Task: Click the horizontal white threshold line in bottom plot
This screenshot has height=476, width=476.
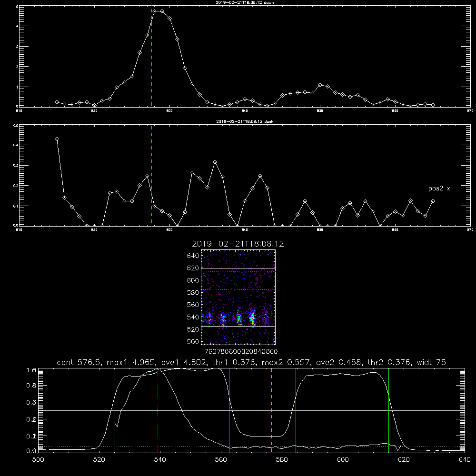Action: (x=251, y=410)
